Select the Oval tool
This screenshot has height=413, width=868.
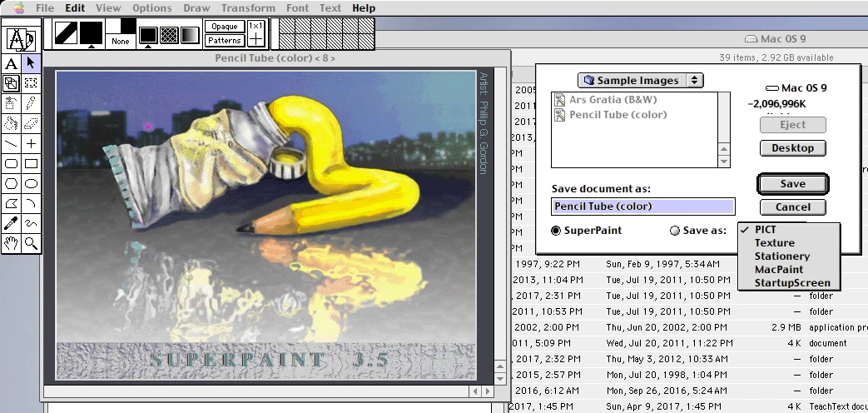pyautogui.click(x=31, y=183)
